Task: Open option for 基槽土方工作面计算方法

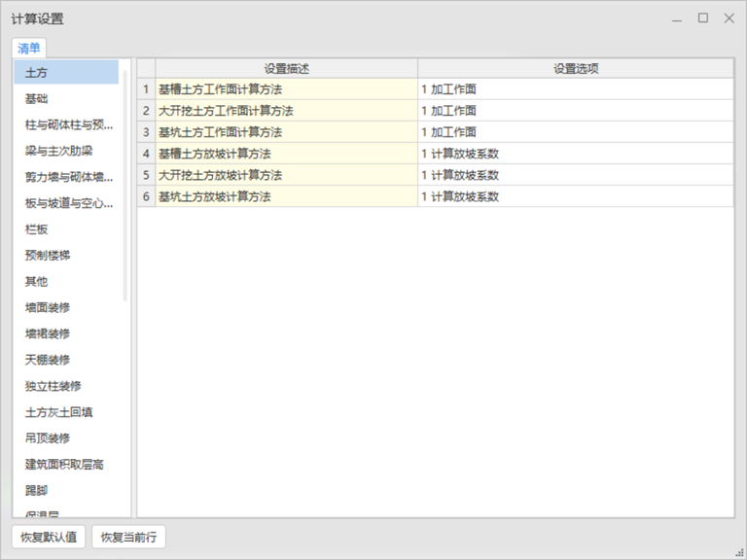Action: [575, 89]
